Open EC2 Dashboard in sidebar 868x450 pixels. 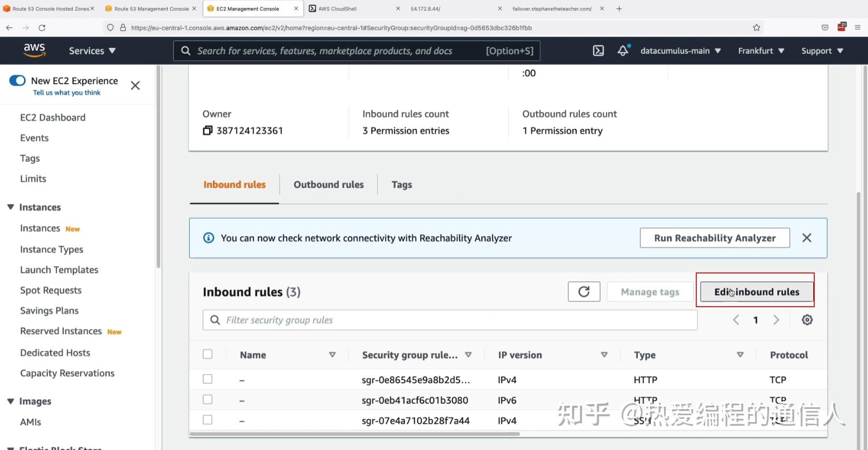click(x=53, y=118)
